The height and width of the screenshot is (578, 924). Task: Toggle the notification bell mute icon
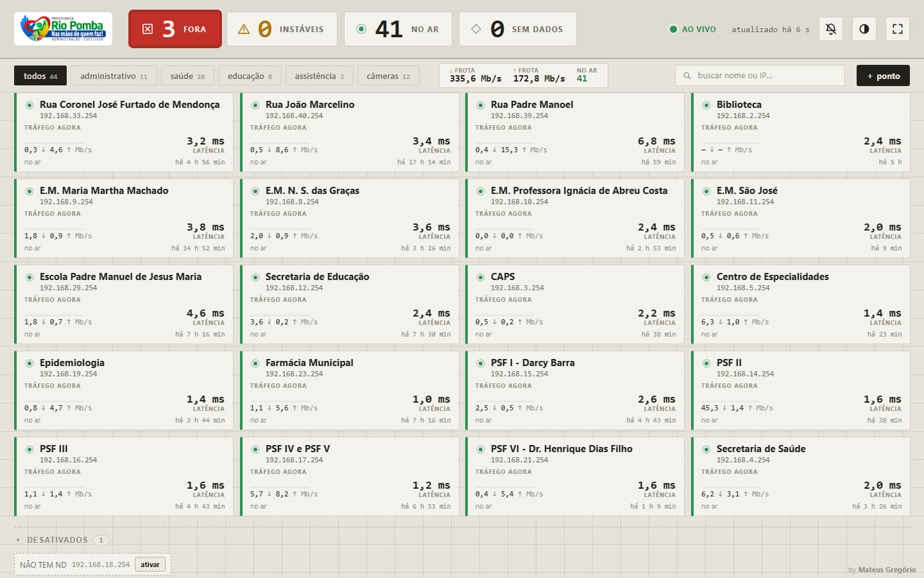click(831, 29)
